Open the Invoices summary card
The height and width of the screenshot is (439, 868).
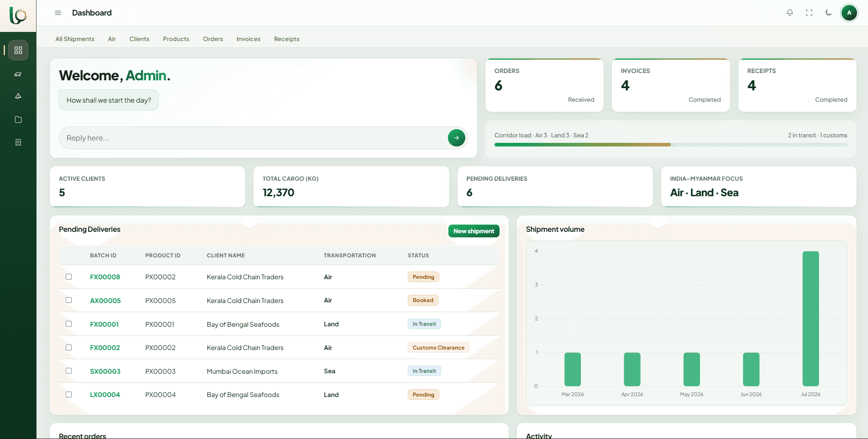671,85
